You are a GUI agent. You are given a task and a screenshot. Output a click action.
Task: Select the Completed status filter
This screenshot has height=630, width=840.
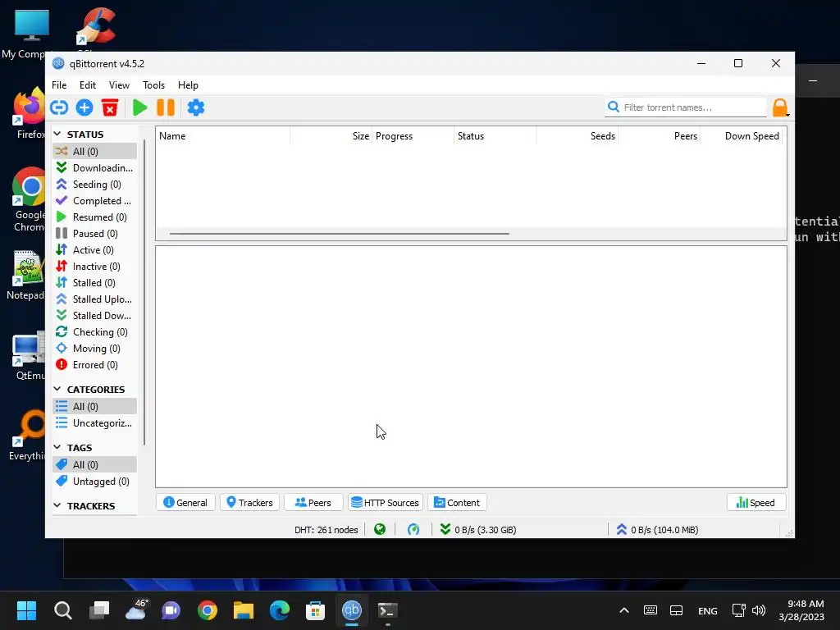tap(95, 201)
